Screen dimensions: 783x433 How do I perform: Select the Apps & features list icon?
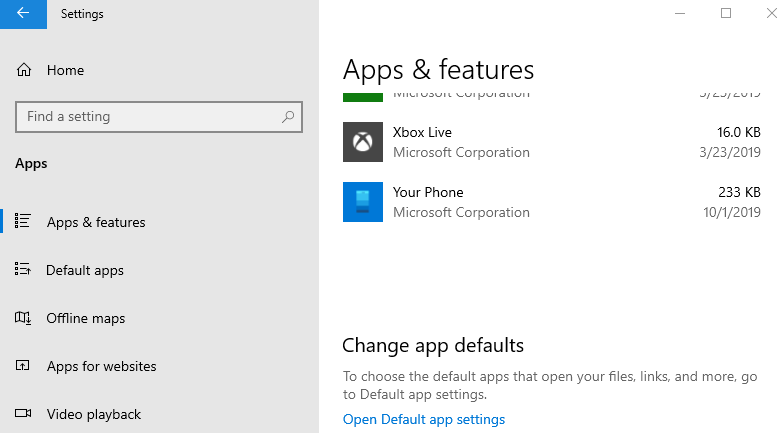(x=22, y=221)
